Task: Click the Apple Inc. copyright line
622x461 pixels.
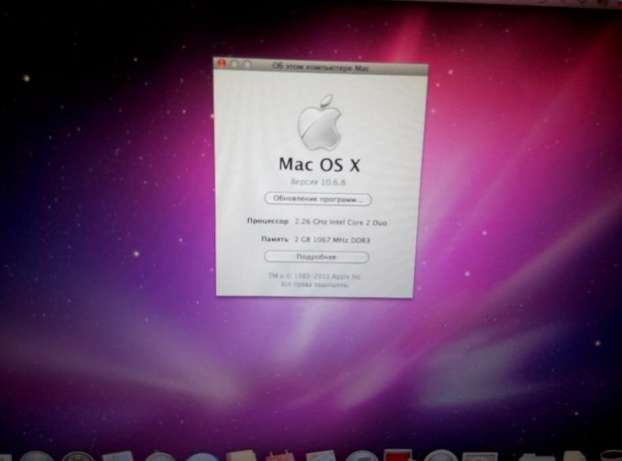Action: (x=316, y=275)
